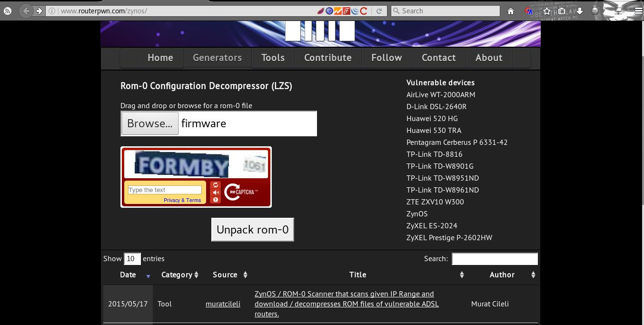Open the Home nav item
Image resolution: width=644 pixels, height=325 pixels.
point(160,58)
